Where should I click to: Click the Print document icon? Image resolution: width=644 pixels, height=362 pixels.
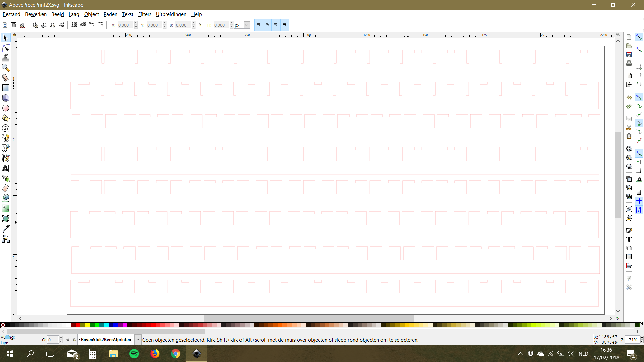tap(629, 63)
